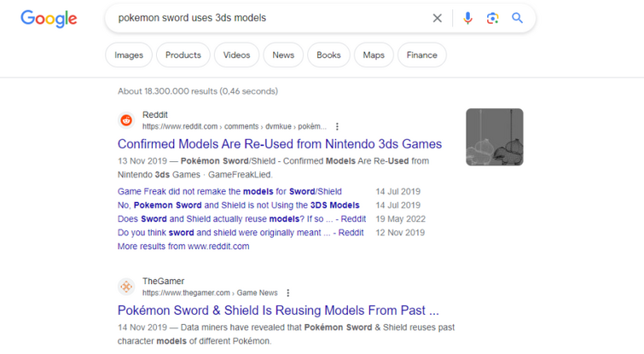Start voice search with microphone icon
This screenshot has width=644, height=354.
click(x=467, y=18)
